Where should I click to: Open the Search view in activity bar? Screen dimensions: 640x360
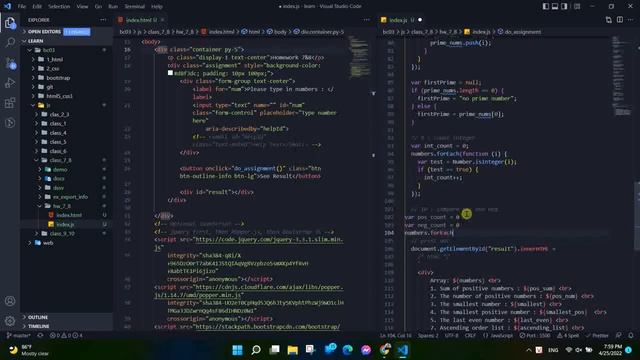click(x=10, y=42)
